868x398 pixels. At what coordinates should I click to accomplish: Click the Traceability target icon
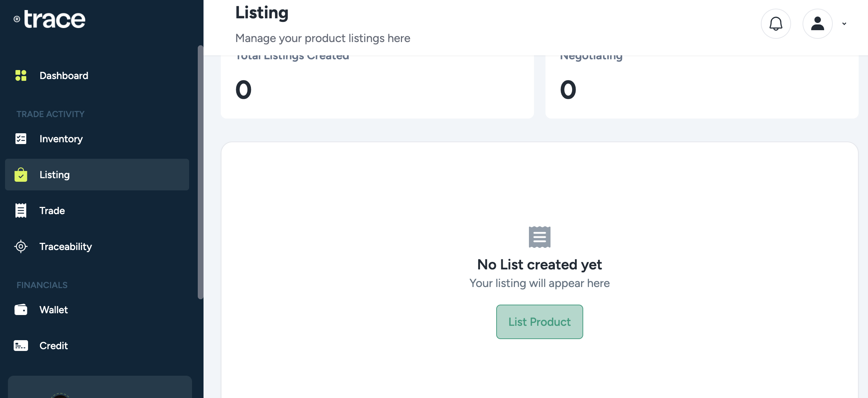coord(21,246)
